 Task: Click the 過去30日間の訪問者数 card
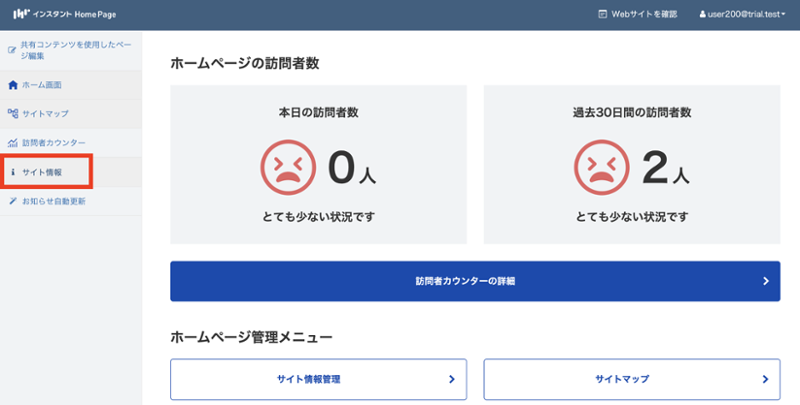(x=632, y=164)
